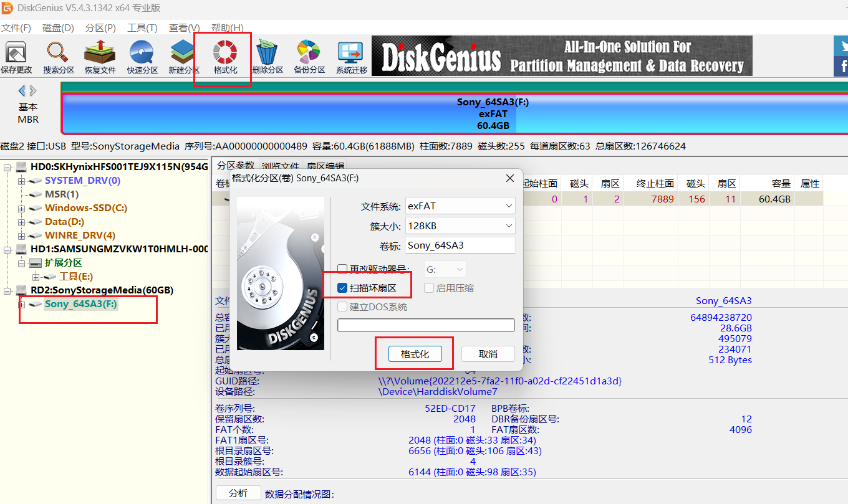Click the capacity cell 60.4GB in table
Image resolution: width=848 pixels, height=504 pixels.
[775, 199]
